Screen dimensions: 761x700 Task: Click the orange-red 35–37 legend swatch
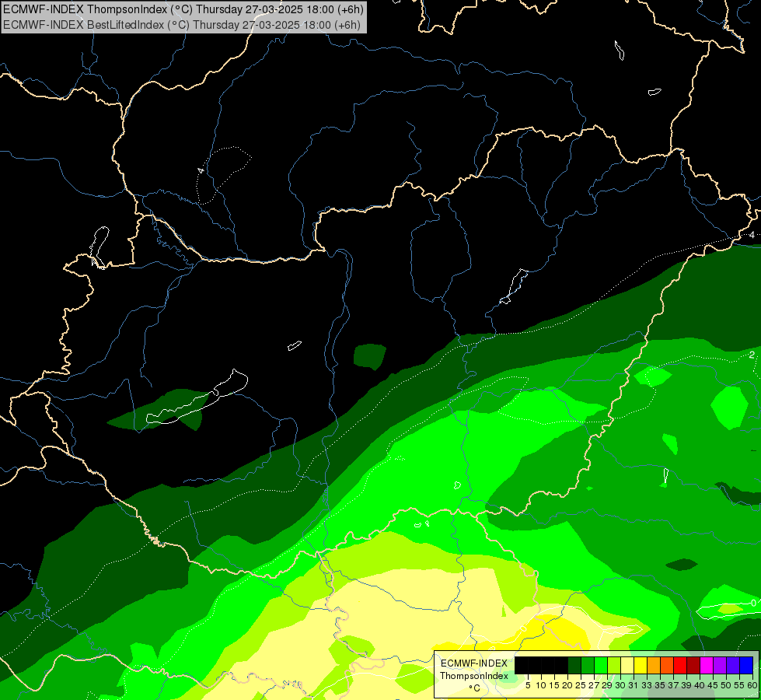(667, 665)
